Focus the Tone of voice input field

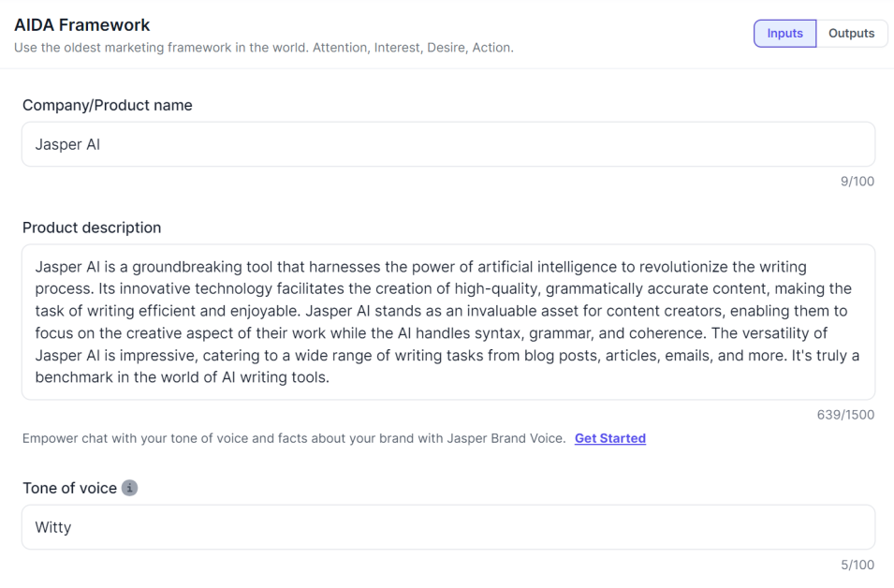coord(447,527)
